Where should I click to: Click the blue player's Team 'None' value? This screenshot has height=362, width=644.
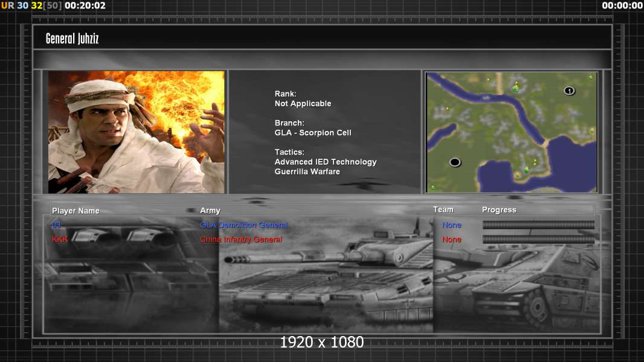click(451, 225)
